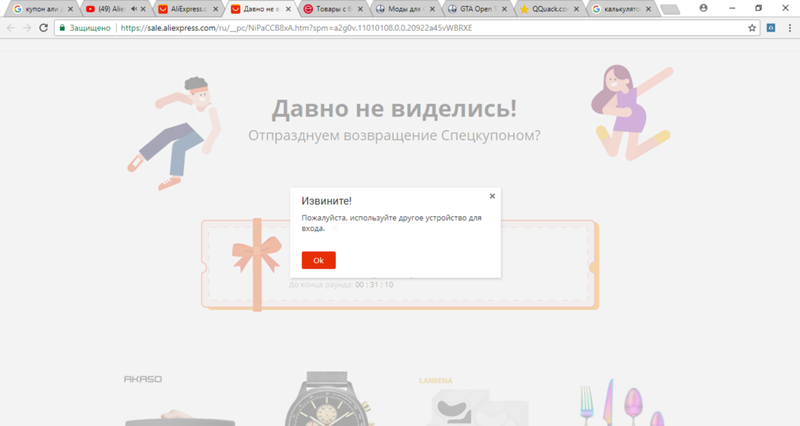Switch to the Товары с б tab
Image resolution: width=800 pixels, height=426 pixels.
332,9
